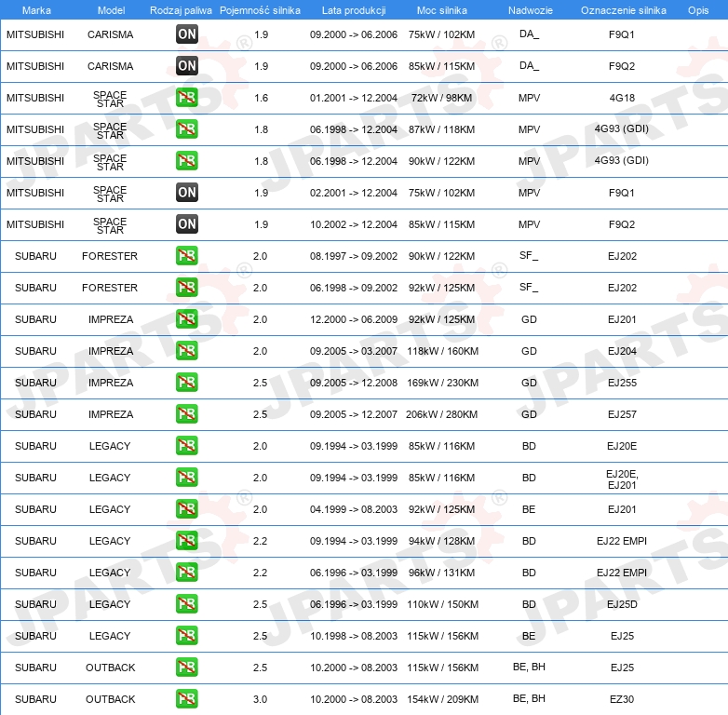Click petrol icon for Legacy EJ20E single-engine row

tap(186, 445)
